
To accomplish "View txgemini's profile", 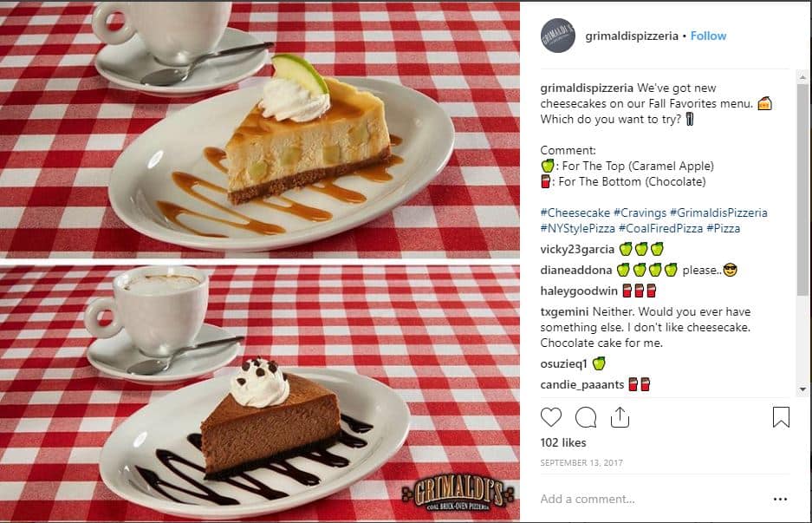I will pos(564,311).
